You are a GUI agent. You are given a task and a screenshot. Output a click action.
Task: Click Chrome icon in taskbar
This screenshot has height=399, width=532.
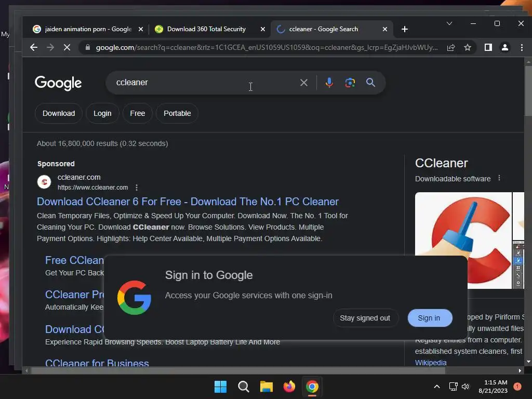pos(312,387)
